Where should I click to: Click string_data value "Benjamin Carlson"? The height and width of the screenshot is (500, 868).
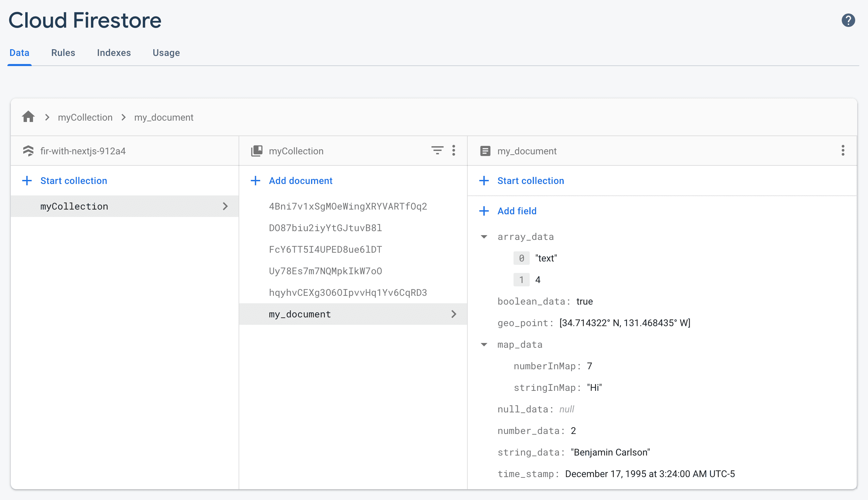tap(610, 452)
